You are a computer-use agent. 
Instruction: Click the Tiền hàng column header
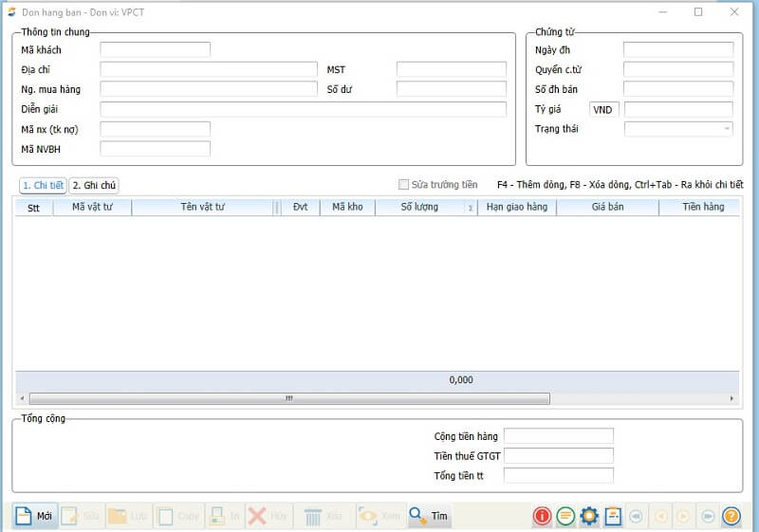699,207
